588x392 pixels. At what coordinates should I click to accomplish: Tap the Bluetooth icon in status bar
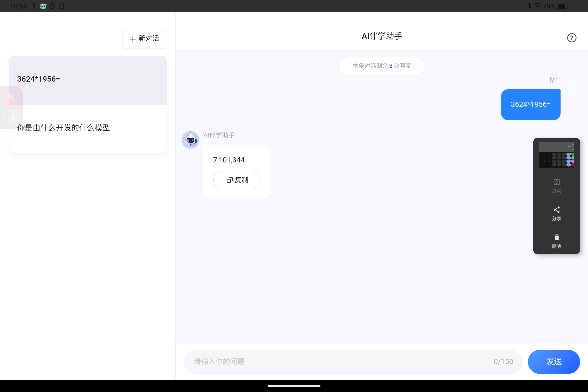point(529,6)
